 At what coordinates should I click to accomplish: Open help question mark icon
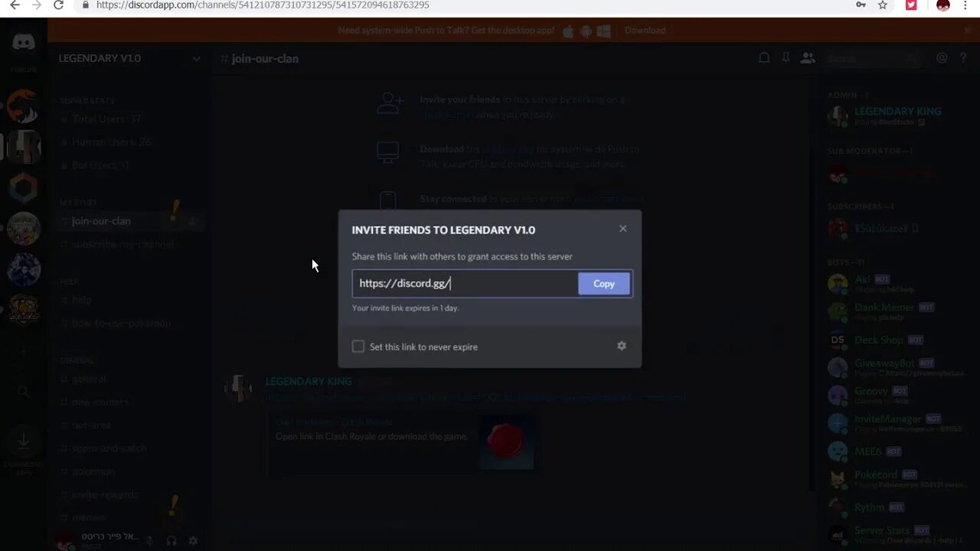pyautogui.click(x=963, y=58)
